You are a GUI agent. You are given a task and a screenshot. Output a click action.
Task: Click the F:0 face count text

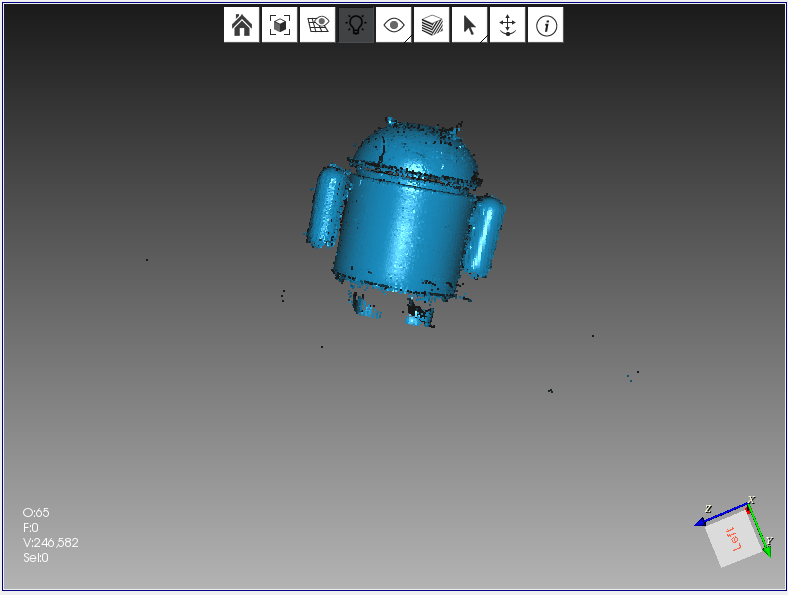[31, 528]
